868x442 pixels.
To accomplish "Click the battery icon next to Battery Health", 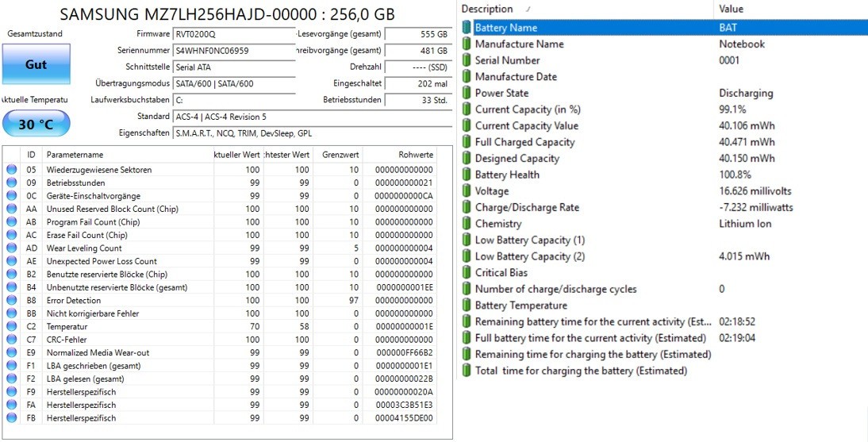I will click(466, 175).
